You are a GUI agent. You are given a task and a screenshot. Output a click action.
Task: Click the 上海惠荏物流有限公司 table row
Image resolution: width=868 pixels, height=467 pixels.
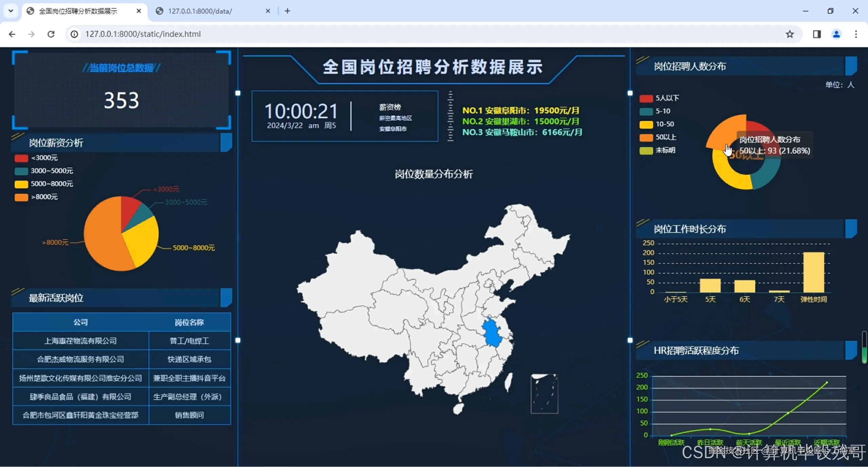[81, 341]
